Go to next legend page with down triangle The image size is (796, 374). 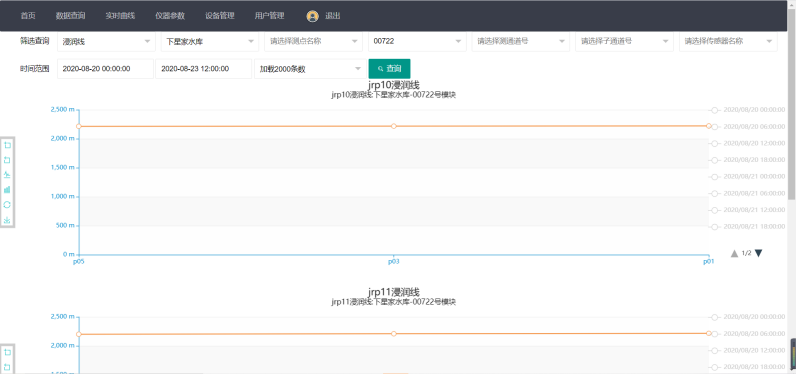click(758, 253)
